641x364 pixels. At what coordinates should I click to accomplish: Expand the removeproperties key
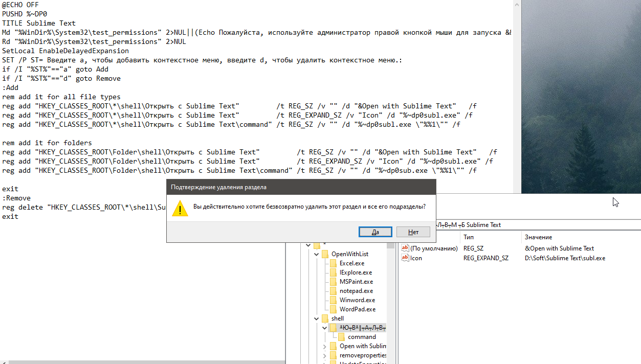325,355
